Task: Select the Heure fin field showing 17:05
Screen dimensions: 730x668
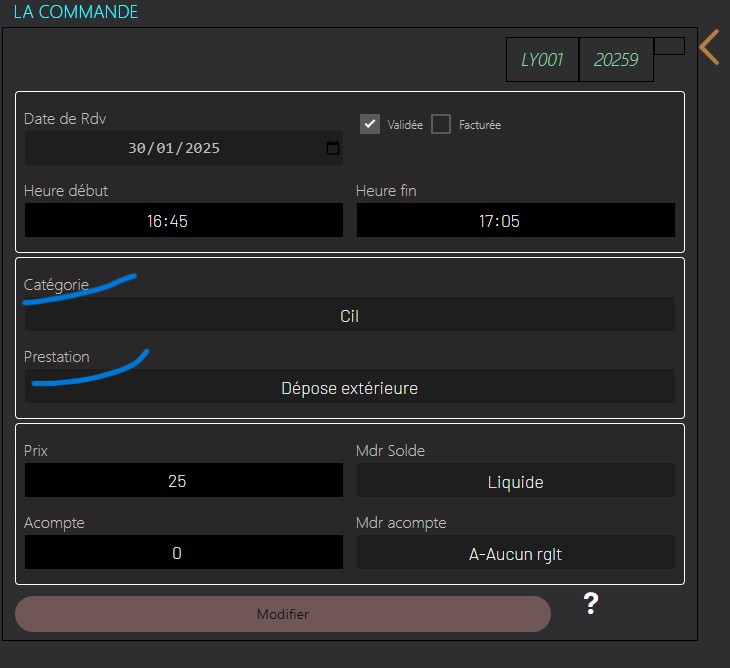Action: [515, 221]
